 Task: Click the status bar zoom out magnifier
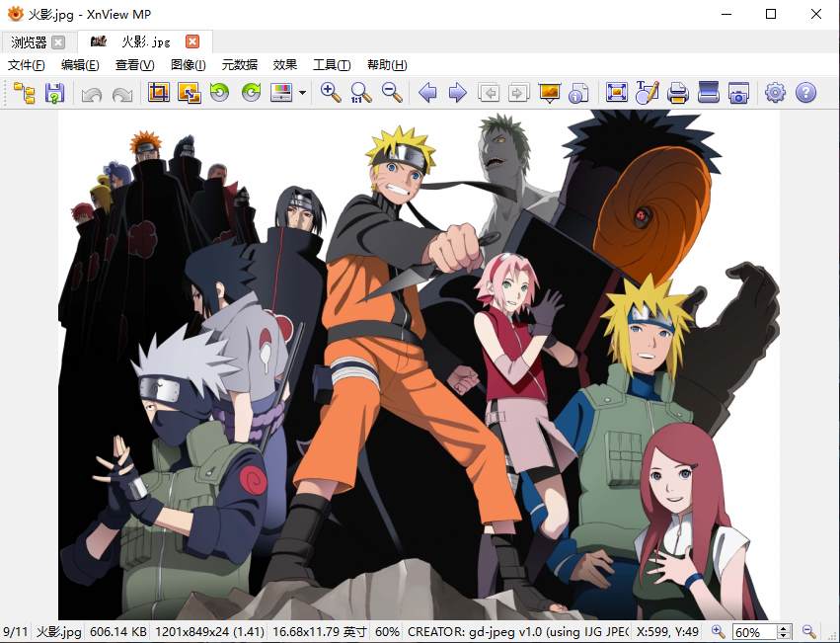(808, 632)
